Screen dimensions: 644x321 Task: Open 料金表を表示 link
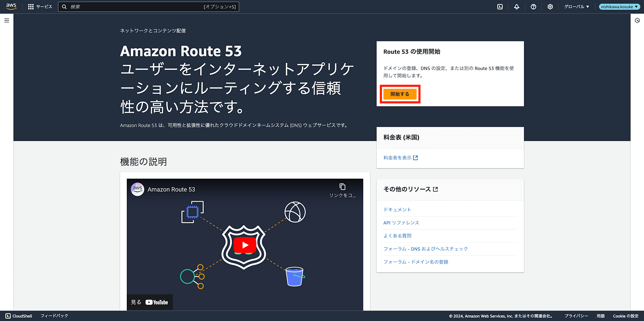[x=397, y=158]
